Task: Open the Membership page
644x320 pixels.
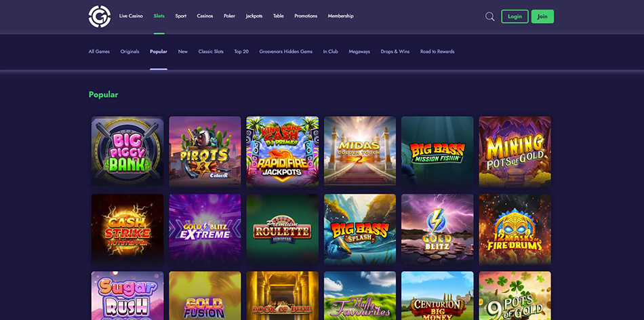Action: click(x=340, y=16)
